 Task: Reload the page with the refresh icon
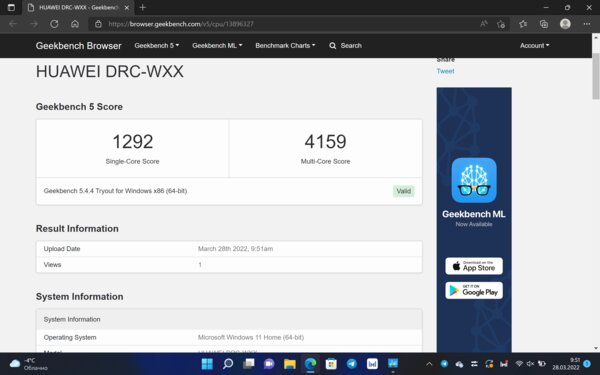point(54,24)
